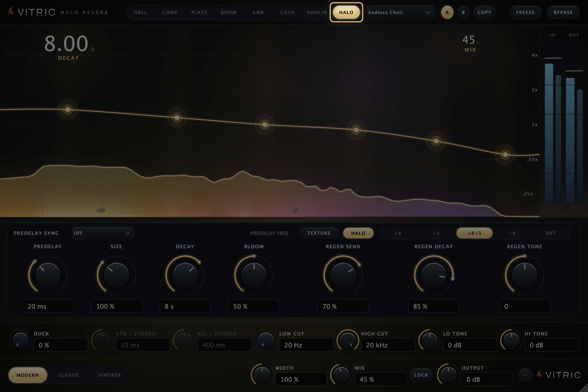Click the Size knob

tap(116, 275)
